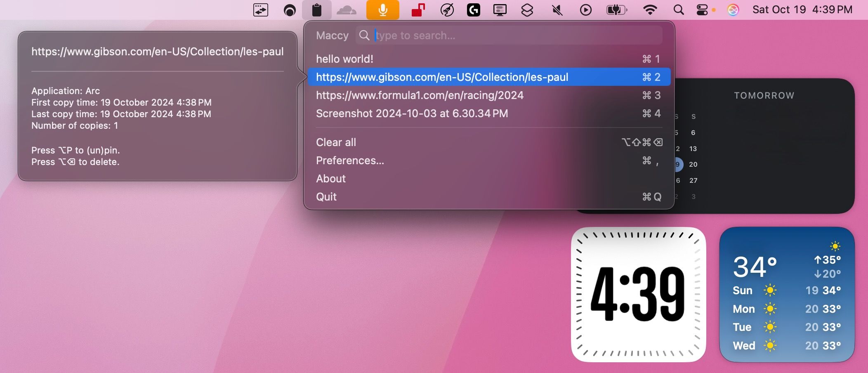The image size is (868, 373).
Task: Choose Clear all in Maccy
Action: 489,142
